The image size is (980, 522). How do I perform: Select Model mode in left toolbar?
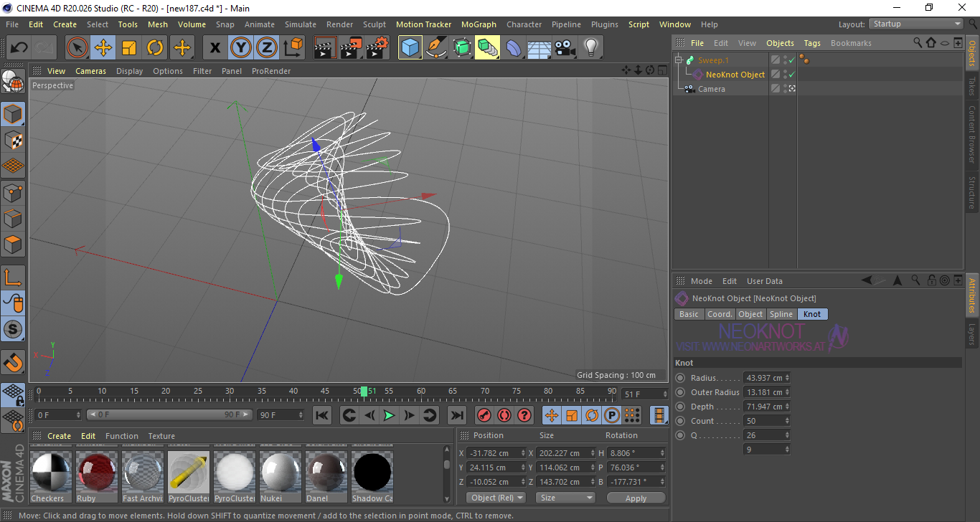[x=13, y=114]
